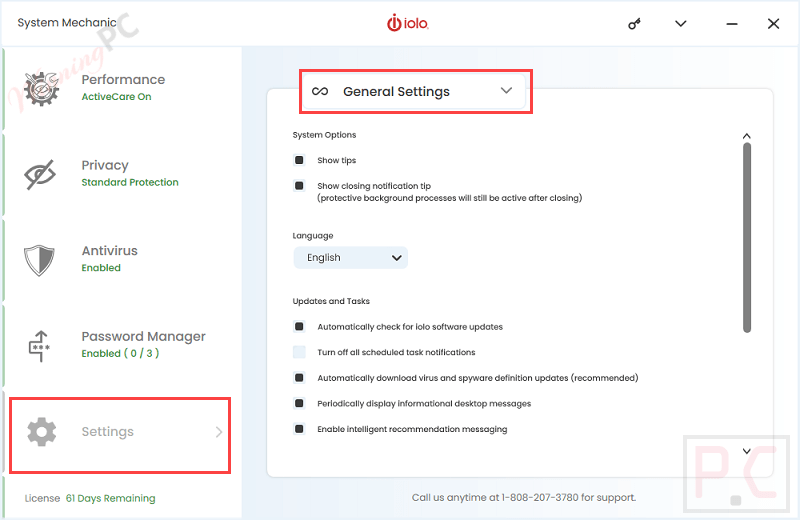Expand the Settings chevron arrow

(219, 432)
